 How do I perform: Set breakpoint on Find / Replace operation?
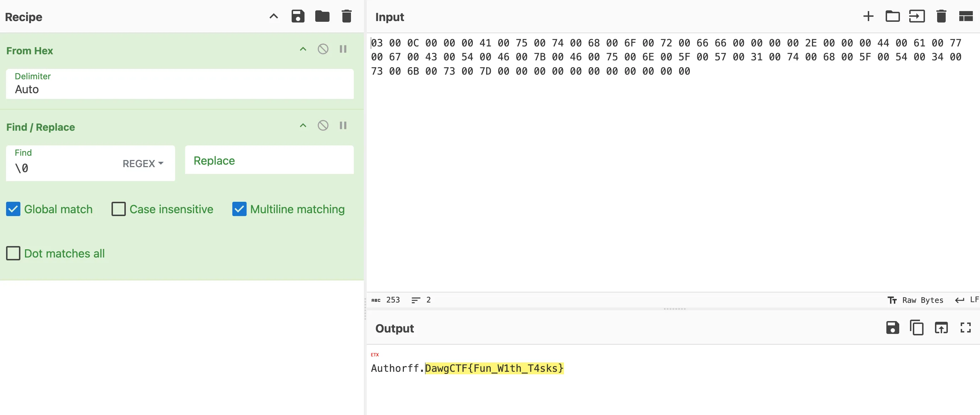[x=343, y=125]
